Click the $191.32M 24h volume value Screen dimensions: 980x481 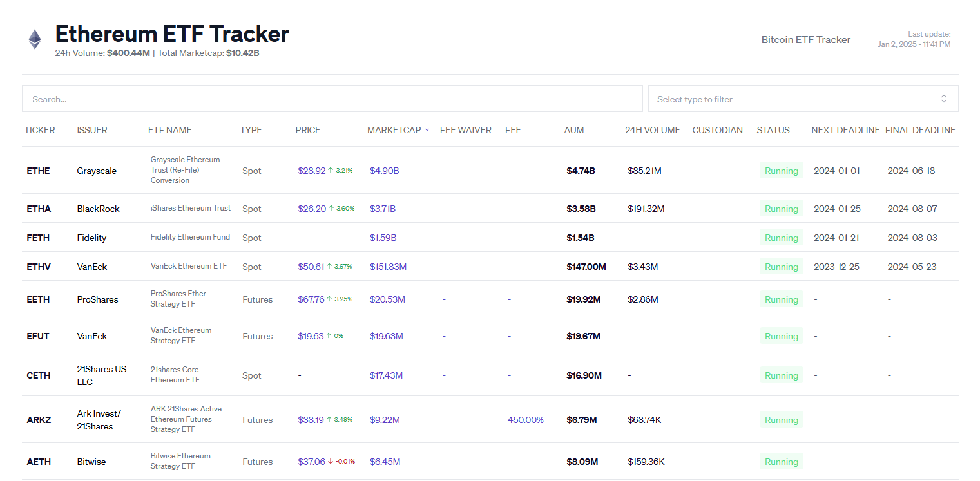(646, 209)
